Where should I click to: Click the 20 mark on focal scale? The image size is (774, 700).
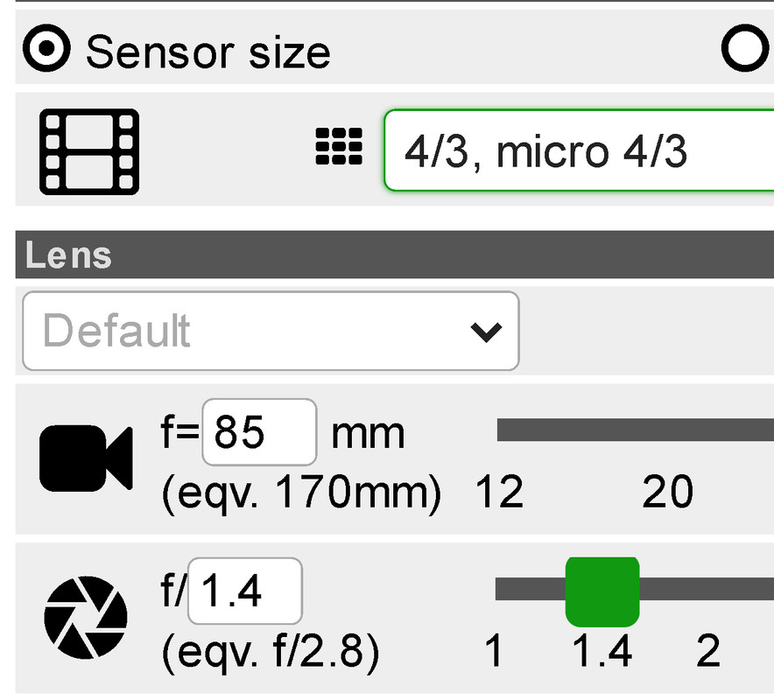(x=667, y=493)
